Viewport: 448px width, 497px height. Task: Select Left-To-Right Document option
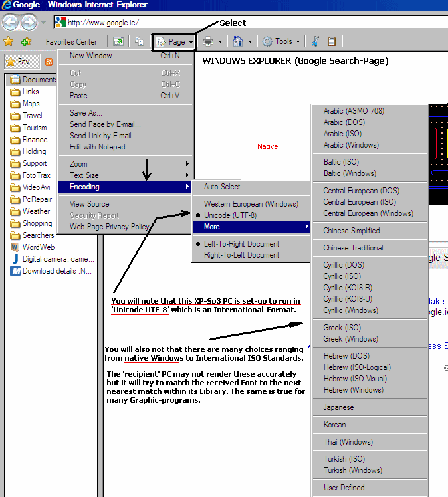point(241,244)
